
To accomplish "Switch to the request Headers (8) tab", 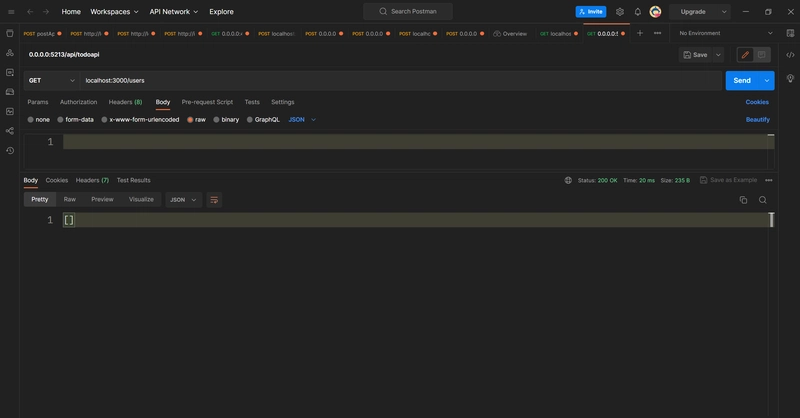I will coord(126,102).
